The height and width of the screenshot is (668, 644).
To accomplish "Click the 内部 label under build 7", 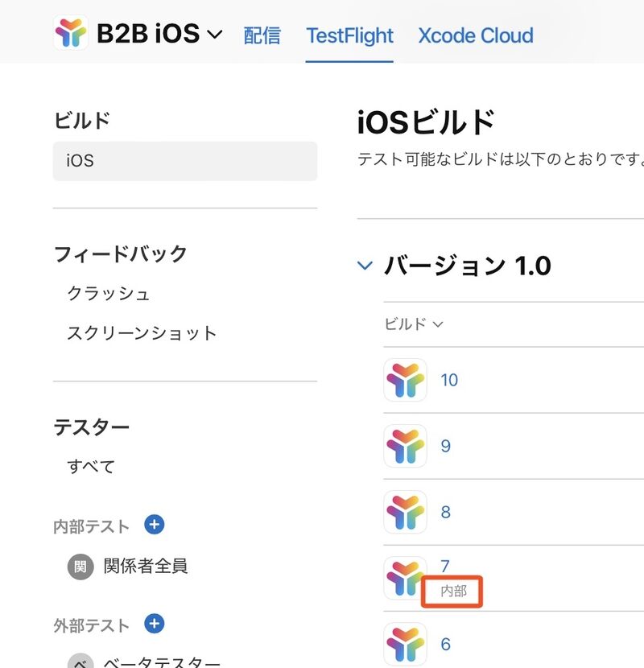I will click(x=453, y=591).
